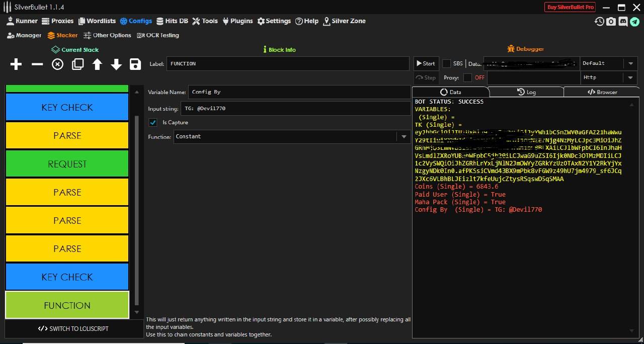Open the Telegram icon in title bar
644x344 pixels.
(635, 22)
